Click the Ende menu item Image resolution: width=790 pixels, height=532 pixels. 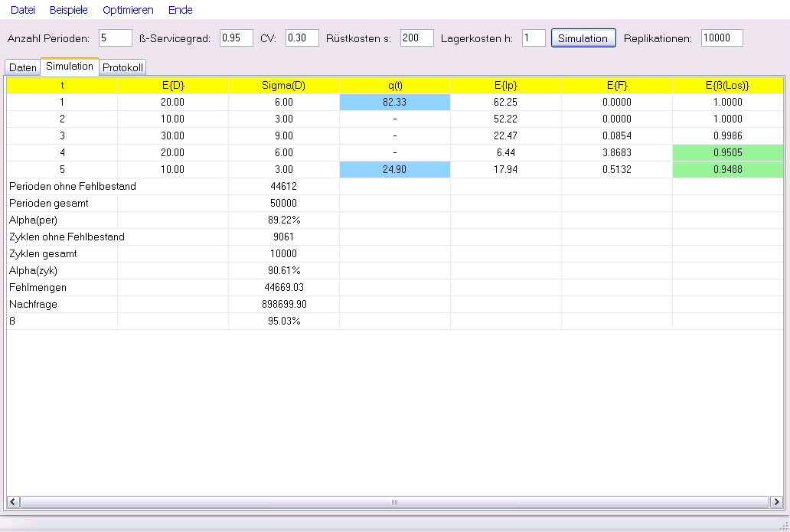pos(181,10)
